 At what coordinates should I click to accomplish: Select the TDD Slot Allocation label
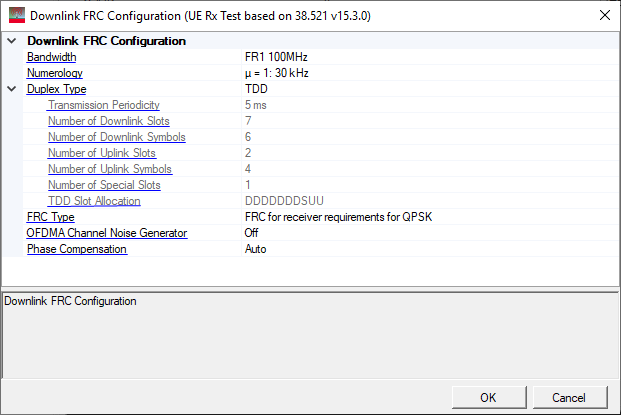(94, 201)
